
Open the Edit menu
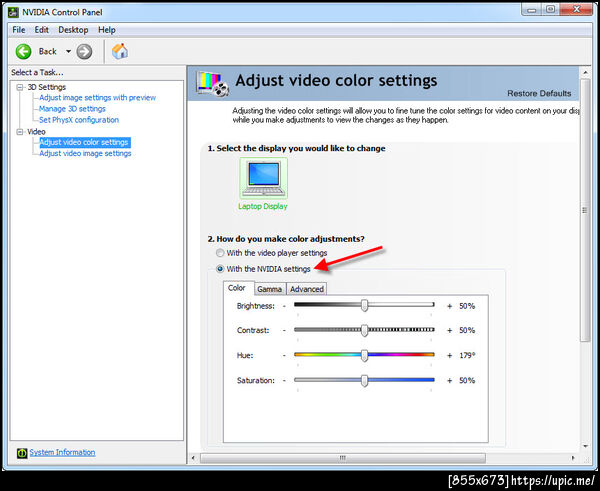[42, 30]
